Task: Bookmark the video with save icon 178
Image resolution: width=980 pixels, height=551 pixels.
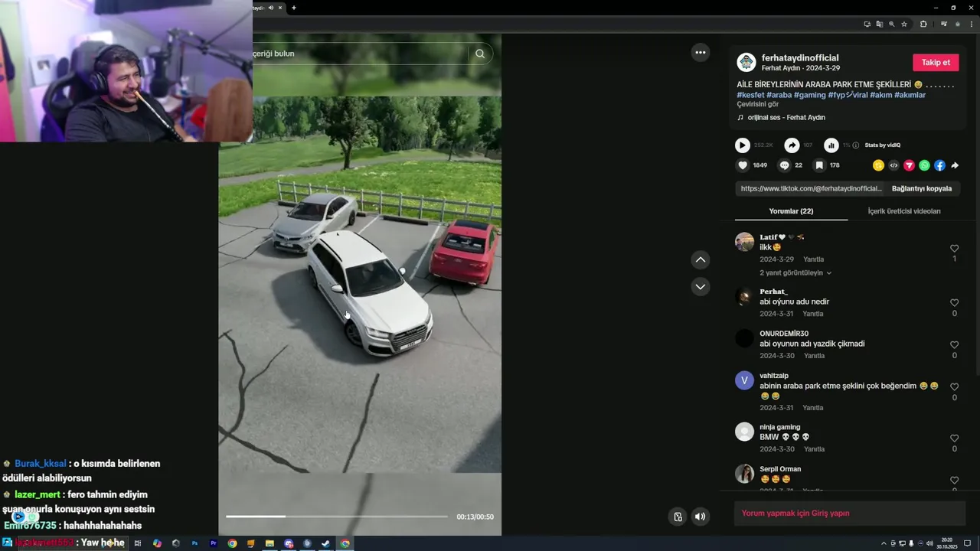Action: tap(819, 165)
